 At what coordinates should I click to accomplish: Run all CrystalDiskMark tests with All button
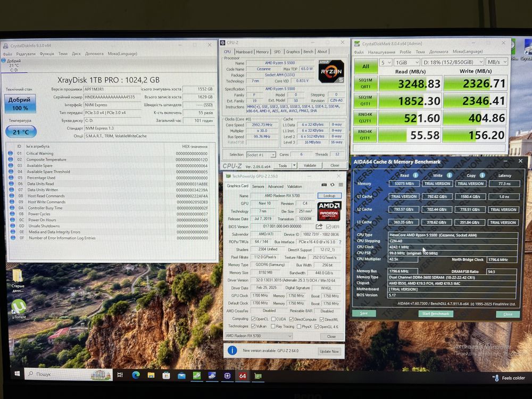pyautogui.click(x=365, y=66)
